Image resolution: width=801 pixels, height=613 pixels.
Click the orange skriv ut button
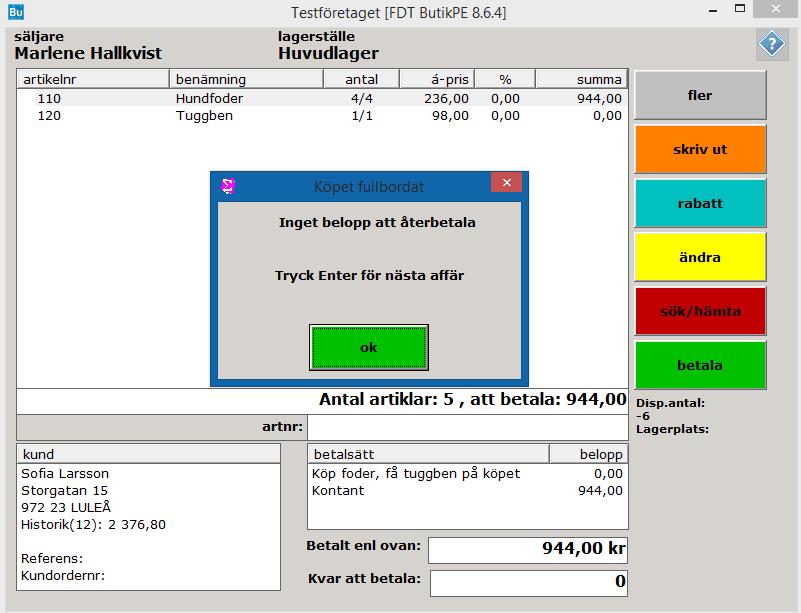(x=700, y=150)
